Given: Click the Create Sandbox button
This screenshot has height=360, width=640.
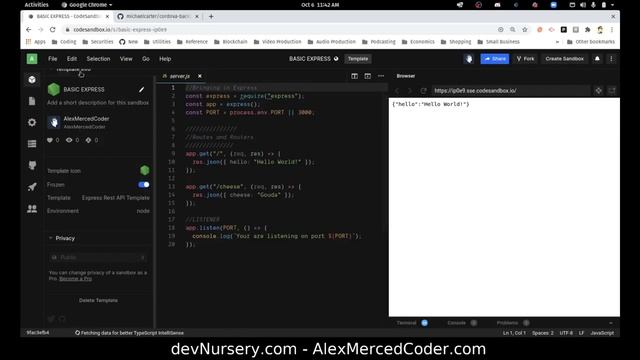Looking at the screenshot, I should (564, 59).
